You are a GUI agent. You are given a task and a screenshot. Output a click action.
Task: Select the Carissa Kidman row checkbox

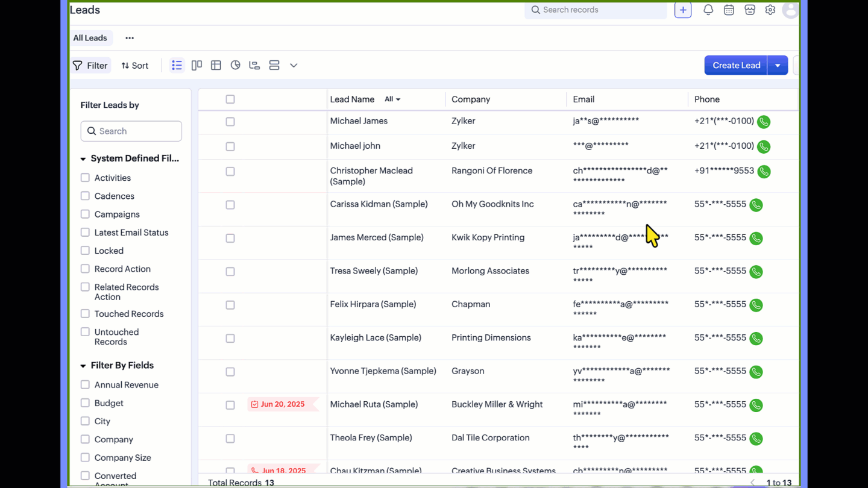point(230,205)
